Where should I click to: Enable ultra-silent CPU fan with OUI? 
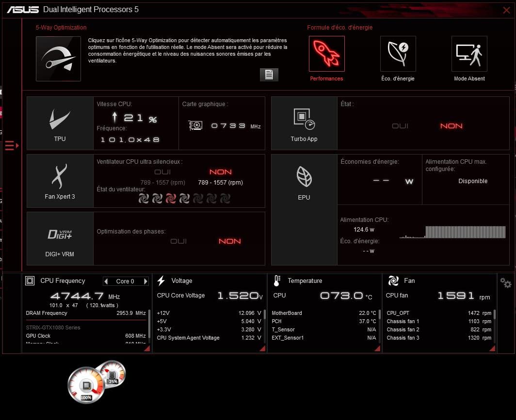(162, 172)
